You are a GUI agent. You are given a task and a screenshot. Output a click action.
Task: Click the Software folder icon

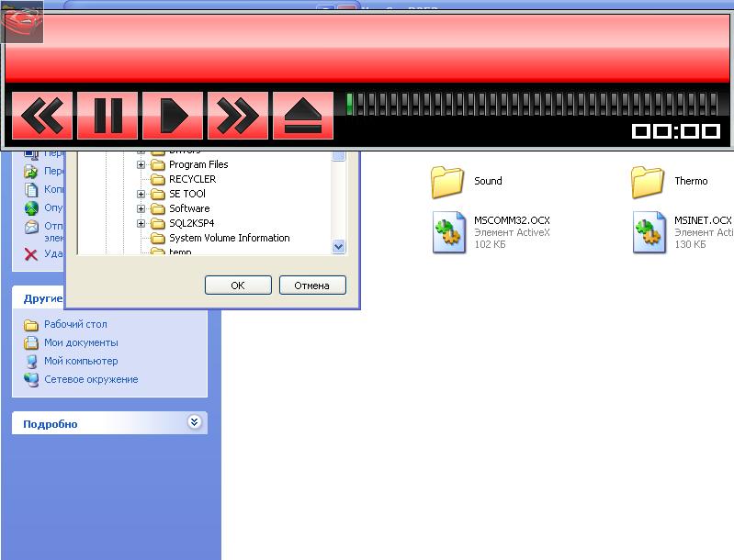158,208
